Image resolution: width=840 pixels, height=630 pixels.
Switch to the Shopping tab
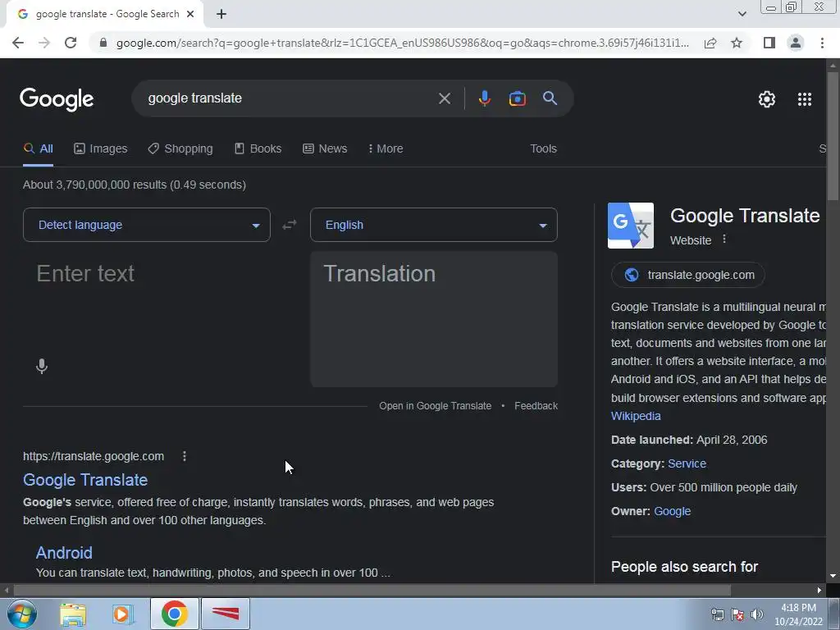coord(180,148)
